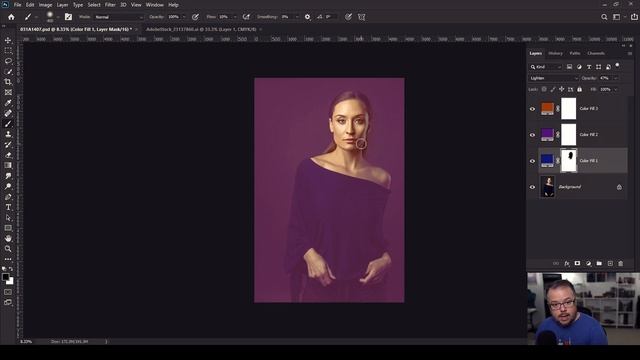Create new fill or adjustment layer
Screen dimensions: 640x360
coord(588,264)
